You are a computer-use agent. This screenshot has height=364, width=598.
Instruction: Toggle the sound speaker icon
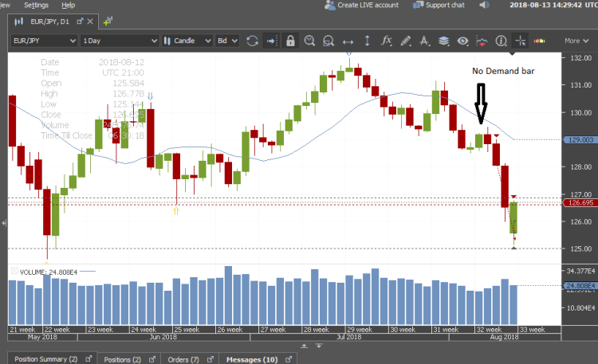click(484, 5)
